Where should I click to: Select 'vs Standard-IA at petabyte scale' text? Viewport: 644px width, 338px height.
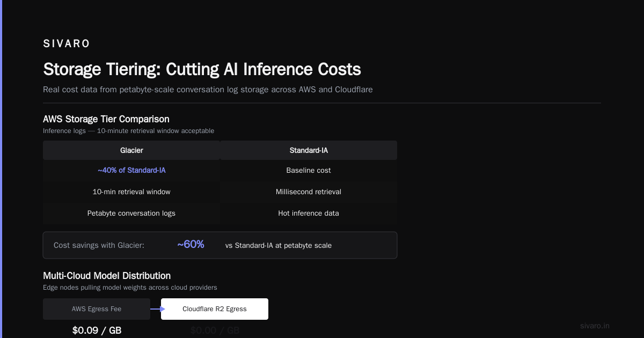click(279, 245)
